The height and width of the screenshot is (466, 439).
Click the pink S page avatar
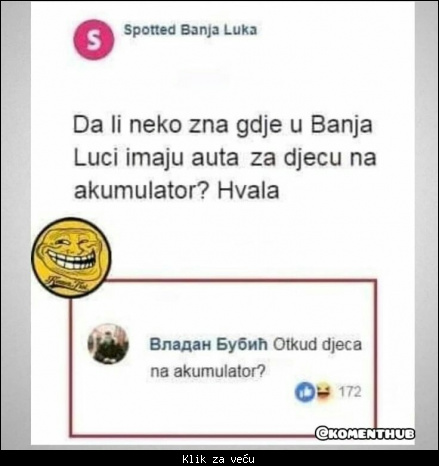point(94,40)
